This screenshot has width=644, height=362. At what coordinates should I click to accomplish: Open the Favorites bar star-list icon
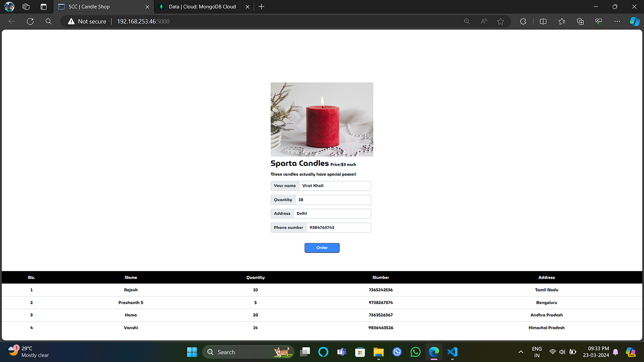(561, 21)
